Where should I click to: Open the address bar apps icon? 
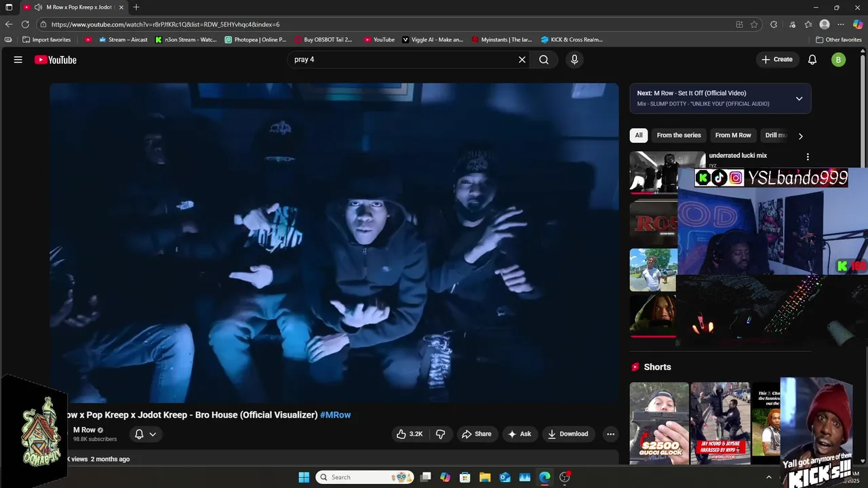(x=739, y=24)
